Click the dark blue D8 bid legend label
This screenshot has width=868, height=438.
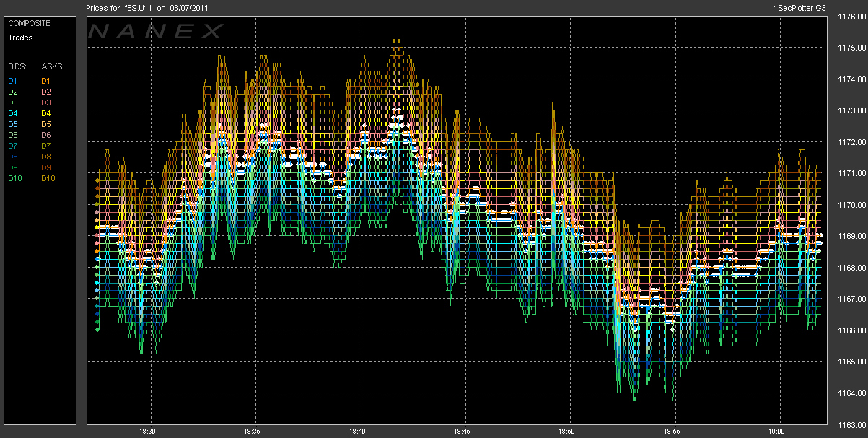coord(12,157)
